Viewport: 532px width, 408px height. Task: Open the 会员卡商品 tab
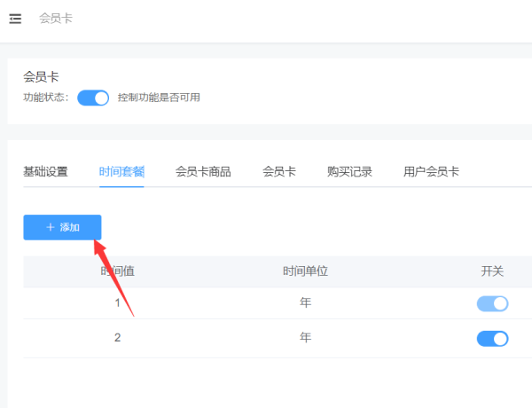pyautogui.click(x=203, y=172)
